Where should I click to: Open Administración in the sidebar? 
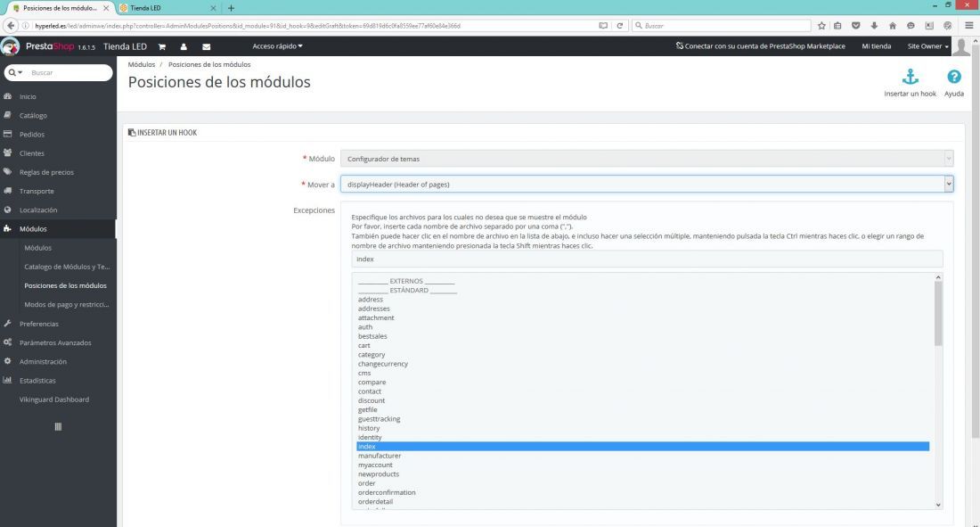coord(43,362)
